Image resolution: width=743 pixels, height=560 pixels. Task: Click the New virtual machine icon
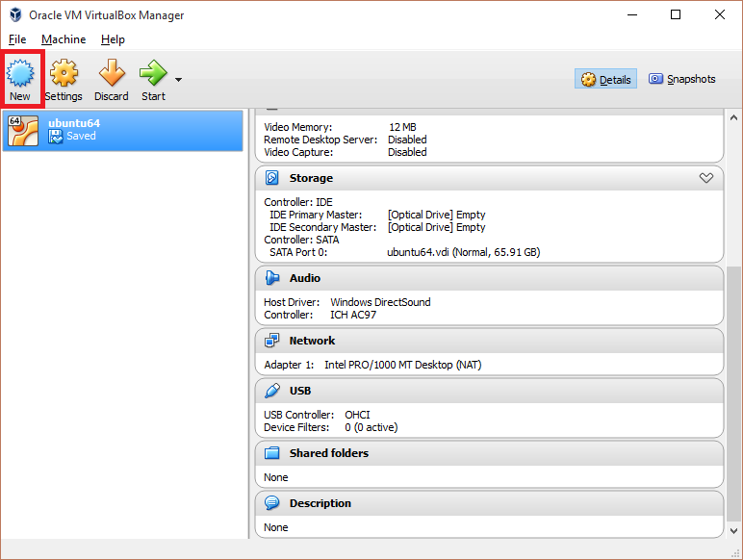click(20, 73)
